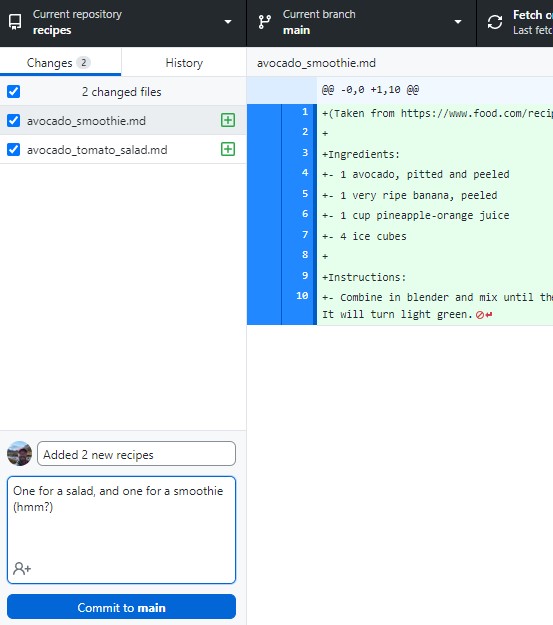Uncheck the avocado_tomato_salad.md checkbox
This screenshot has width=553, height=625.
tap(14, 149)
